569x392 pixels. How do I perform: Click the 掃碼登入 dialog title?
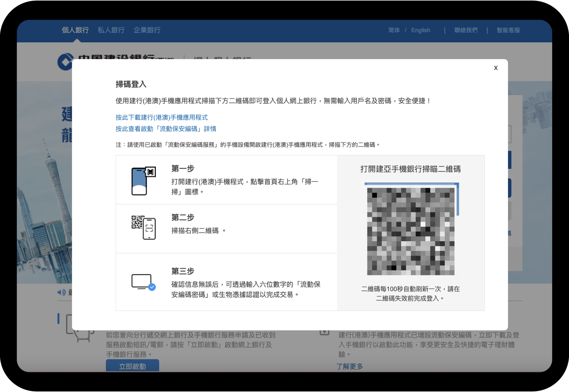[131, 84]
